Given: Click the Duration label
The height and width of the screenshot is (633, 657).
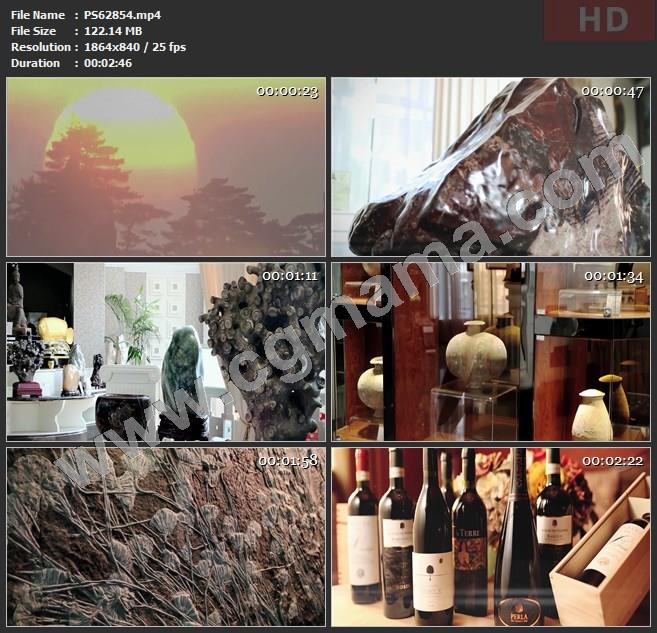Looking at the screenshot, I should coord(35,63).
